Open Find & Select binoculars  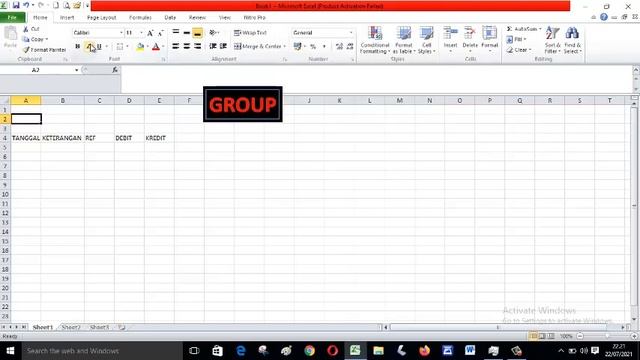pos(572,40)
